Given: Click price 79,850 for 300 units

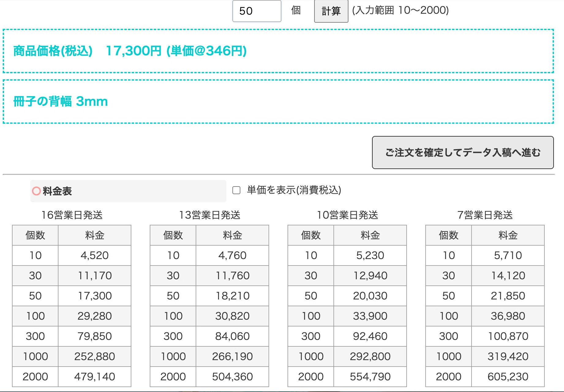Looking at the screenshot, I should coord(95,336).
